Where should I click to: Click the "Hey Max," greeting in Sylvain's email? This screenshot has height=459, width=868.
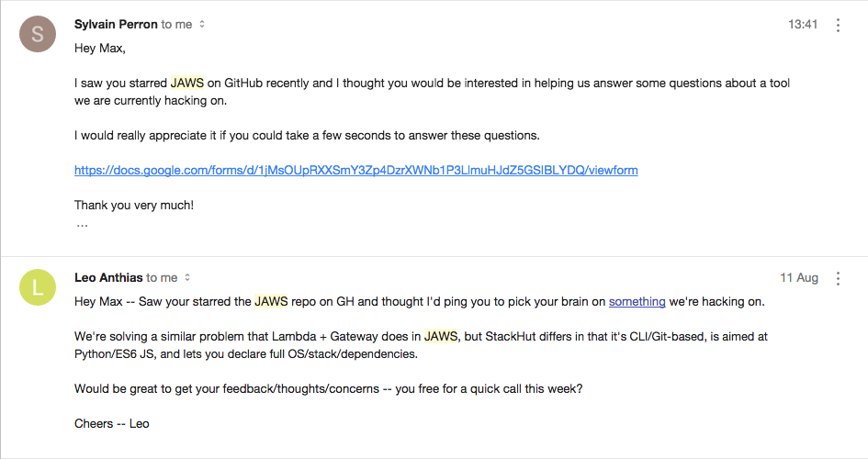pos(99,48)
